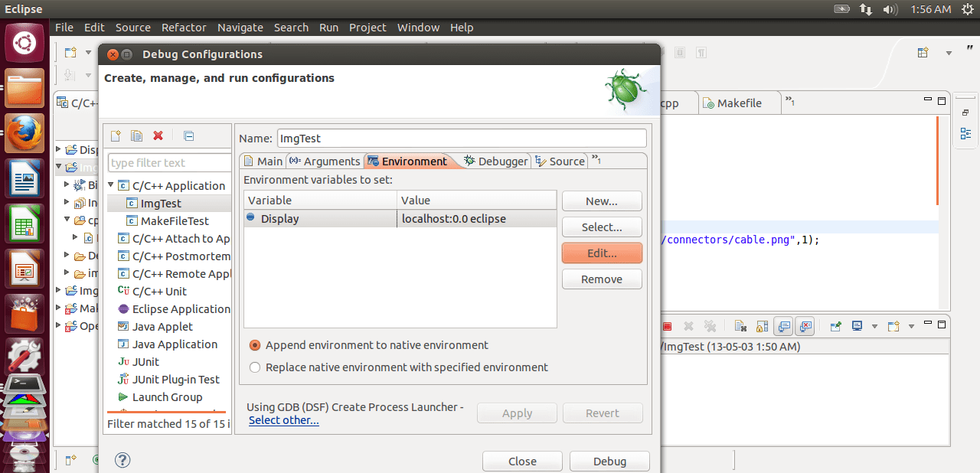Screen dimensions: 980x473
Task: Open the Refactor menu
Action: click(184, 28)
